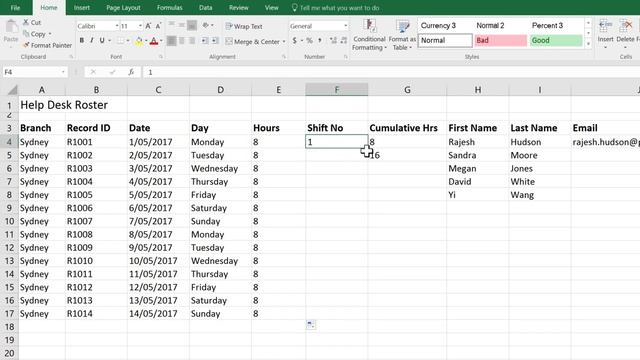This screenshot has height=360, width=640.
Task: Open Format as Table
Action: (x=402, y=35)
